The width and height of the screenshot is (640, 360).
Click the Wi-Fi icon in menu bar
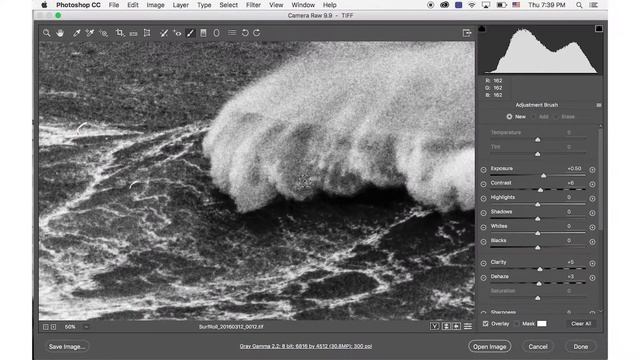[x=472, y=5]
